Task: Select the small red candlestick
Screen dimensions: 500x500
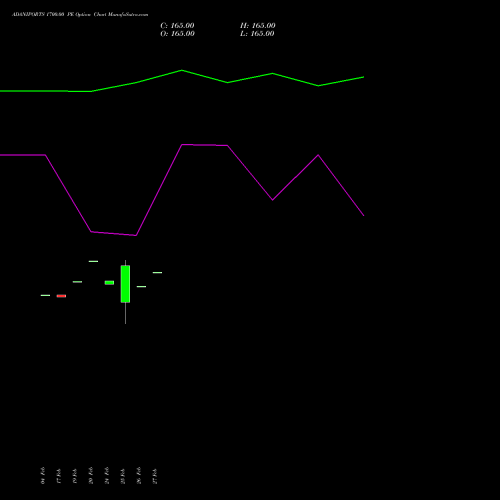Action: [61, 296]
